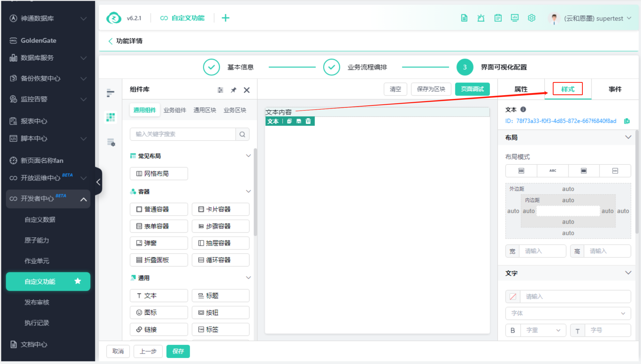Collapse the 布局 section
Screen dimensions: 641x364
tap(628, 137)
